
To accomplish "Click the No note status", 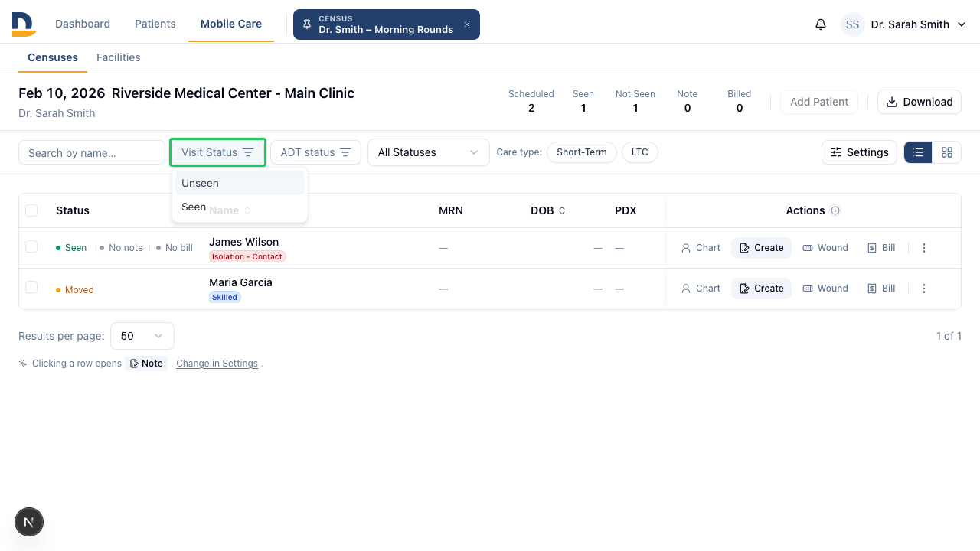I will pos(121,248).
